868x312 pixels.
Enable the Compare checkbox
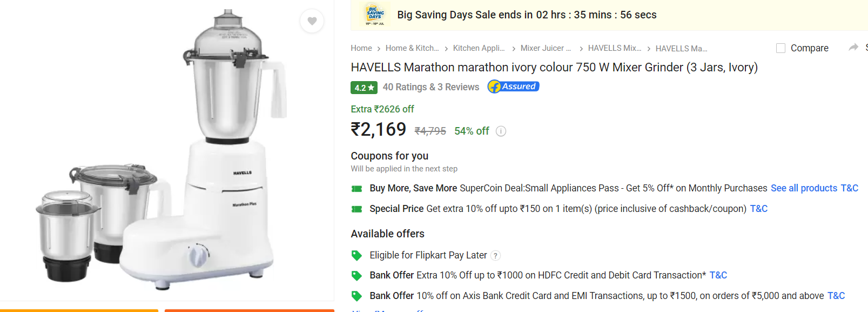780,48
